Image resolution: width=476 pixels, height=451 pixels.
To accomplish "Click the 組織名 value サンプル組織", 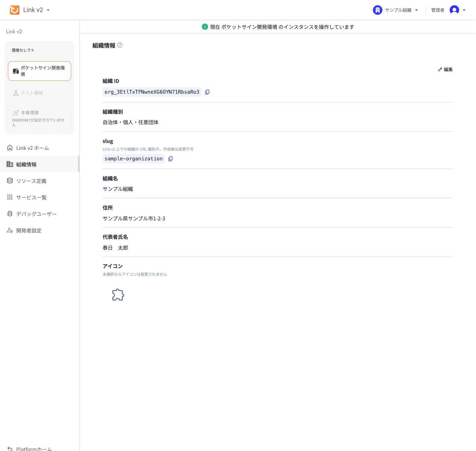I will 118,189.
